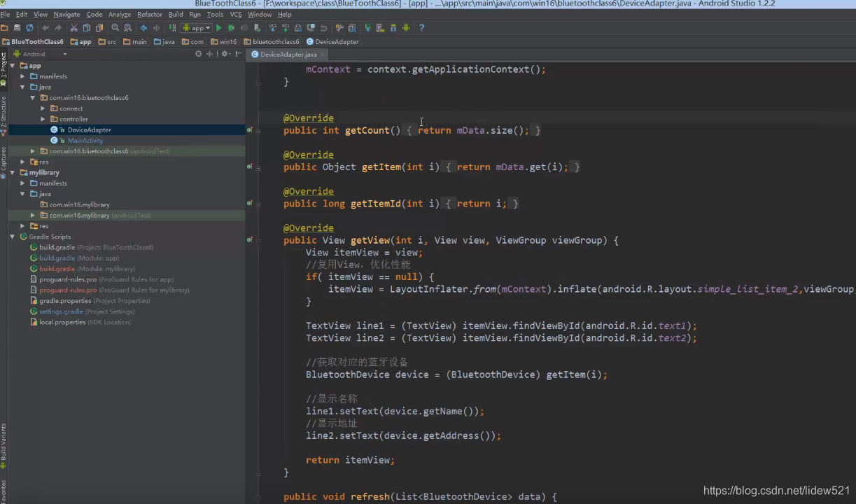Screen dimensions: 856x504
Task: Click override gutter icon beside getView
Action: [x=250, y=240]
